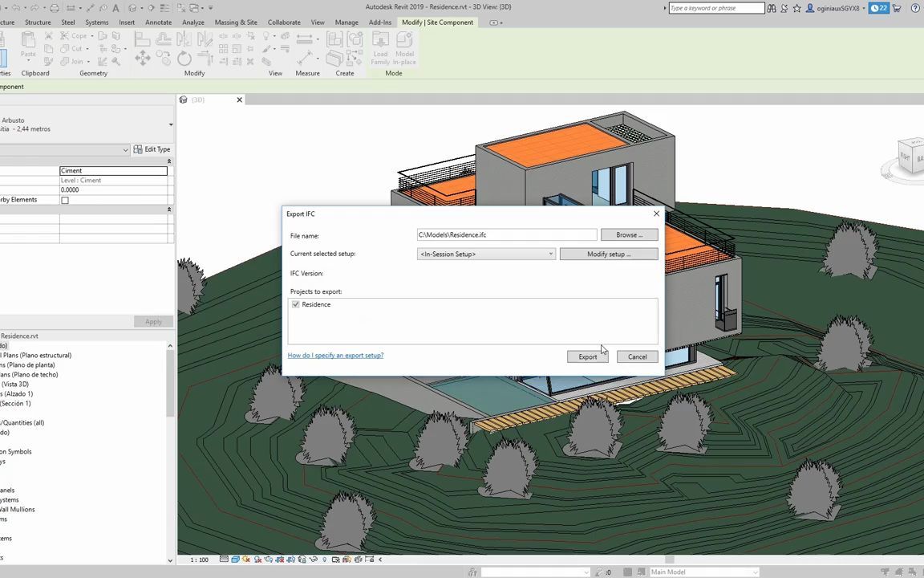924x578 pixels.
Task: Enable Reveal Hidden Elements lightbulb icon
Action: click(324, 560)
